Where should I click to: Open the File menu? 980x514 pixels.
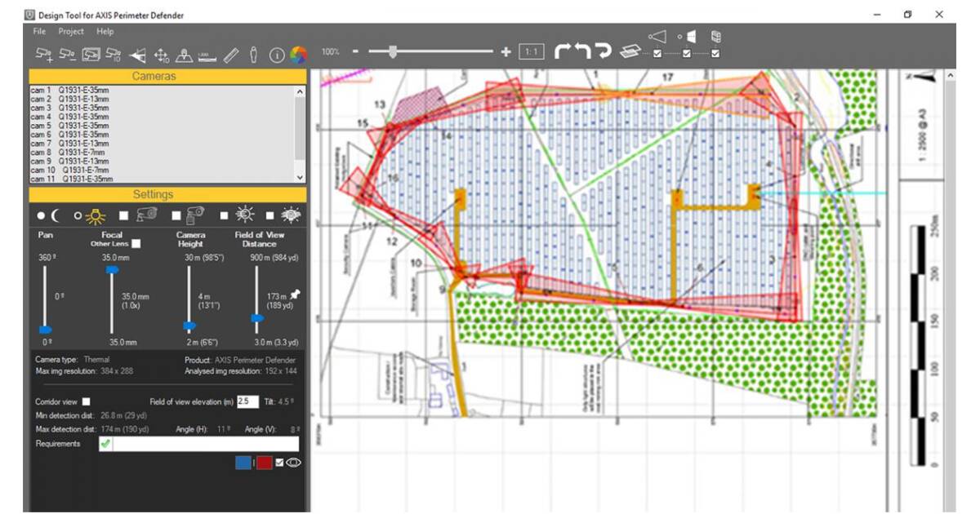click(38, 31)
